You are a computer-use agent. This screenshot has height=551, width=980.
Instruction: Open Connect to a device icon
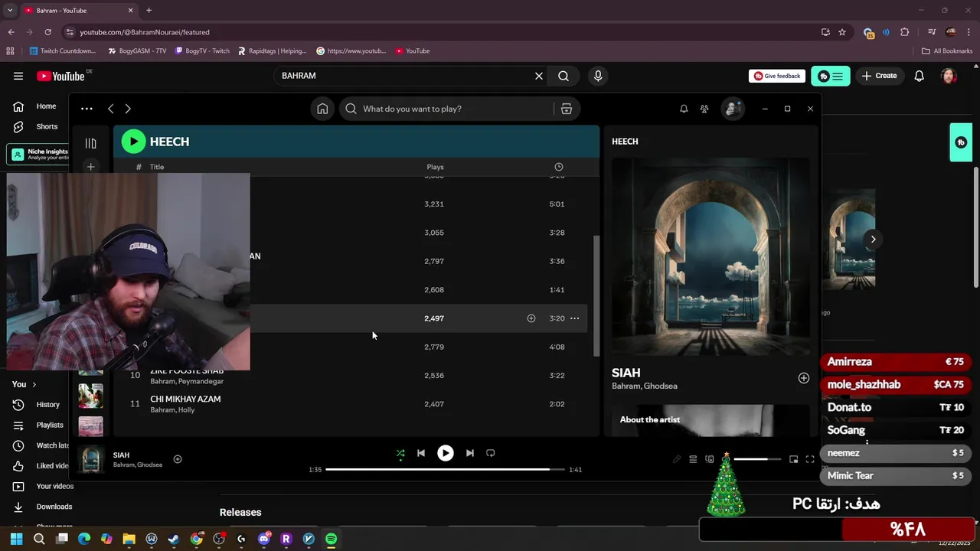[710, 459]
